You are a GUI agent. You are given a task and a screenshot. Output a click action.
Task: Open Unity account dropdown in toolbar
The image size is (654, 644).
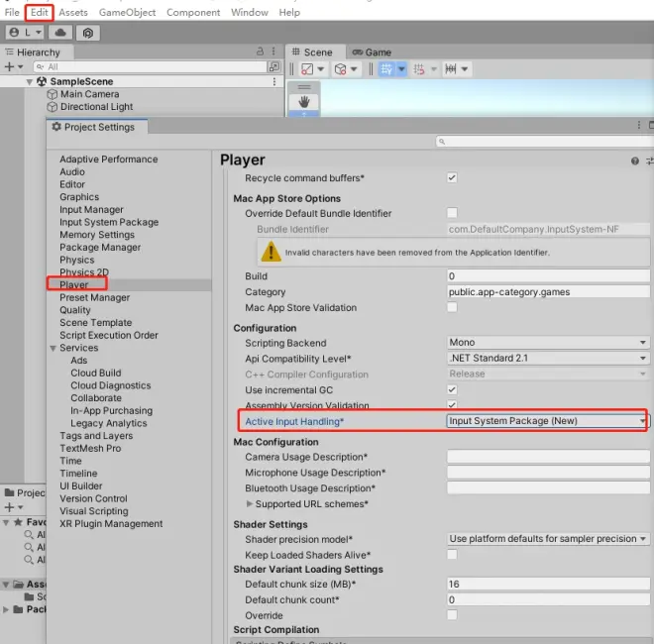tap(24, 33)
